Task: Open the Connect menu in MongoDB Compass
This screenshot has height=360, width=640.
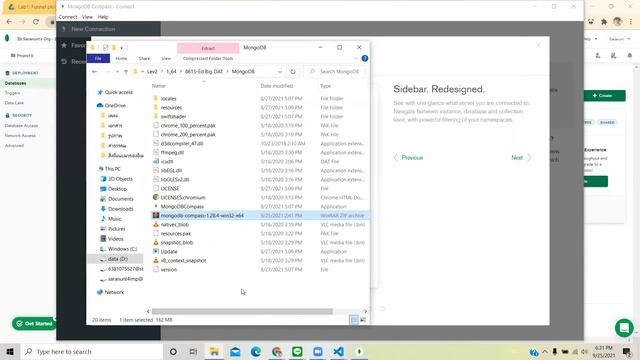Action: tap(68, 17)
